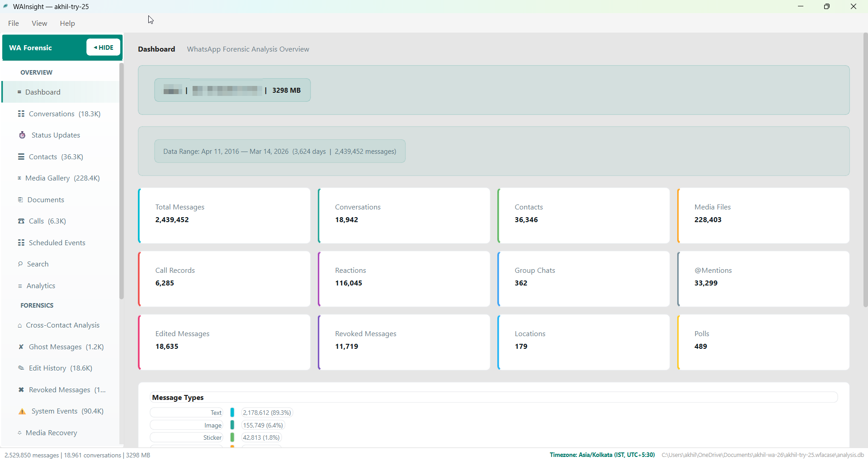Click the Media Recovery icon

click(20, 433)
